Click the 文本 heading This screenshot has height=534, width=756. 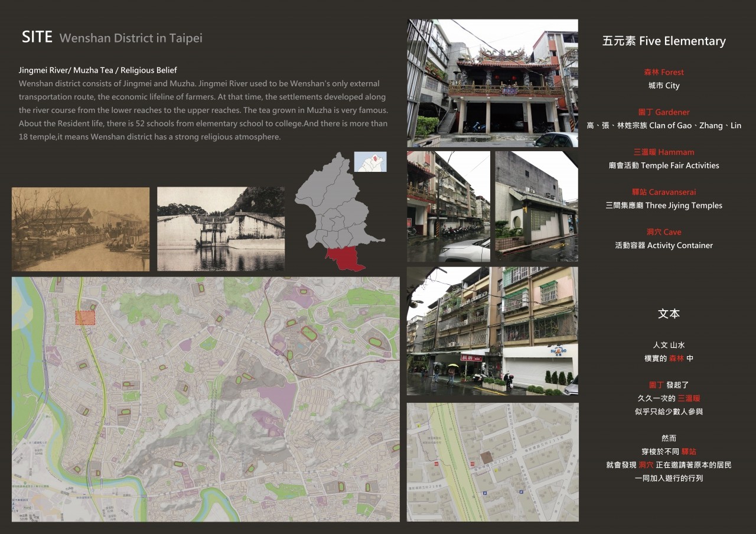669,314
